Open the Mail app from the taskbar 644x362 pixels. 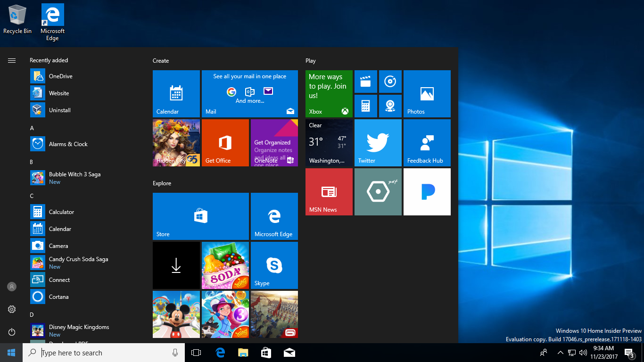coord(289,353)
